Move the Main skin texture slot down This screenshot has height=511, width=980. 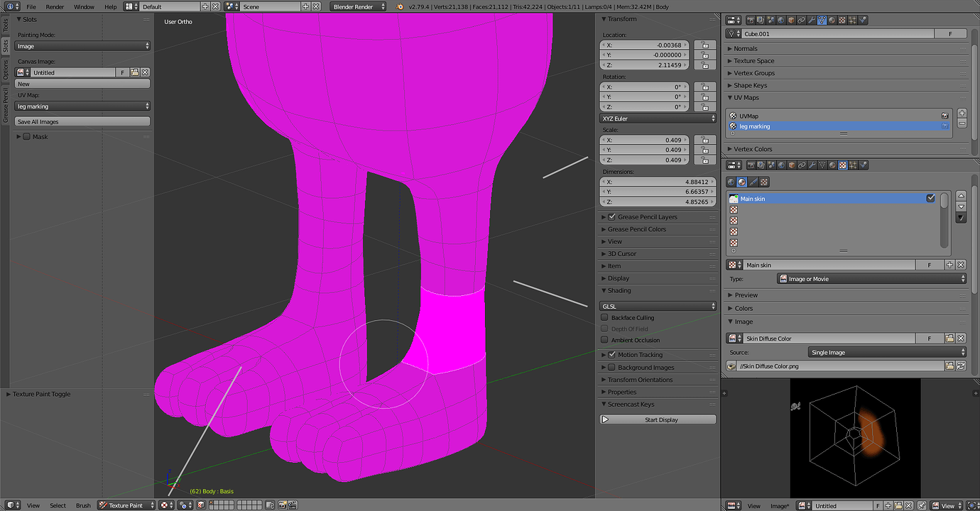tap(962, 207)
